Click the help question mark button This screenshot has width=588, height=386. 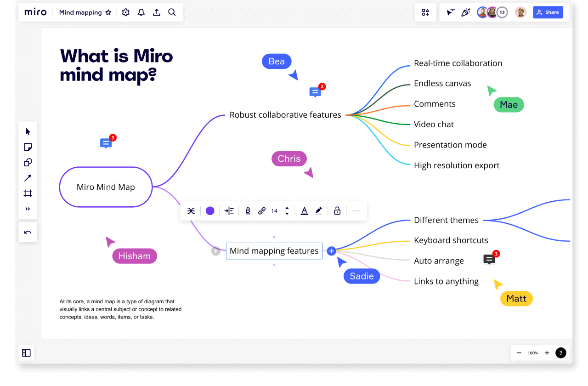pos(561,353)
